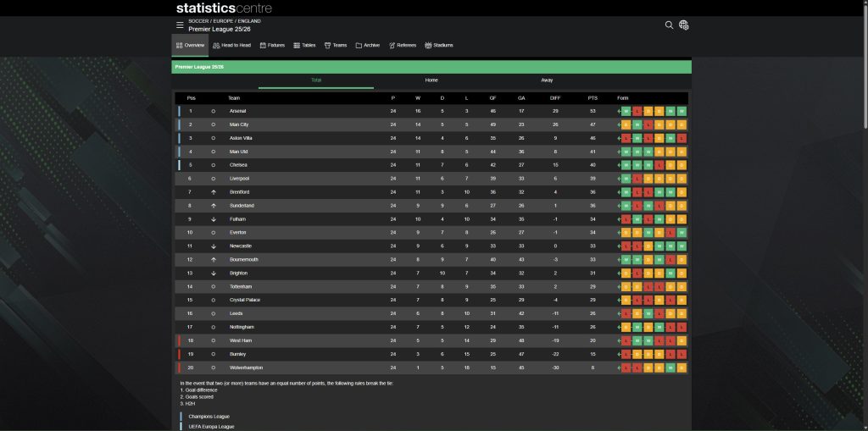Open the Arsenal team link
This screenshot has height=431, width=868.
238,111
